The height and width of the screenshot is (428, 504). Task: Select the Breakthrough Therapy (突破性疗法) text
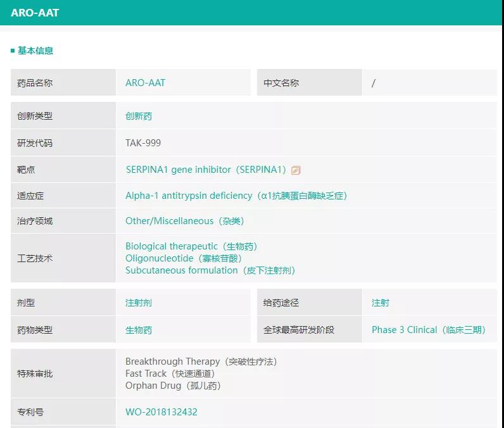pyautogui.click(x=201, y=362)
